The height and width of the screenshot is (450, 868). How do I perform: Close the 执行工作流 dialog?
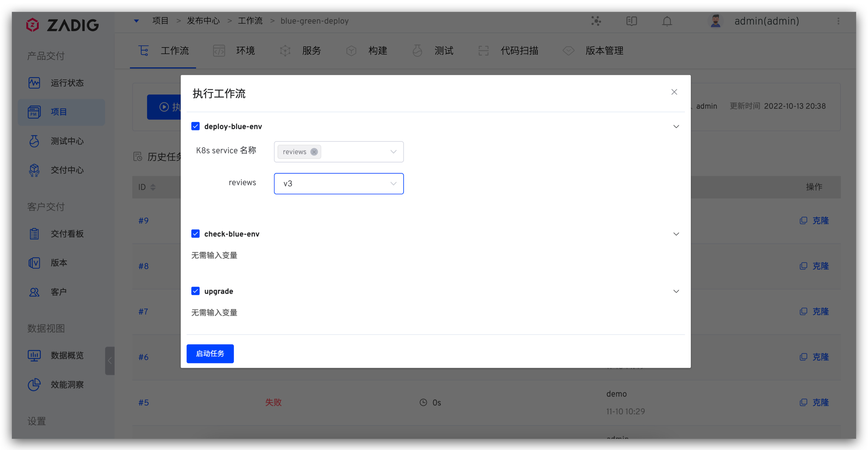[674, 92]
